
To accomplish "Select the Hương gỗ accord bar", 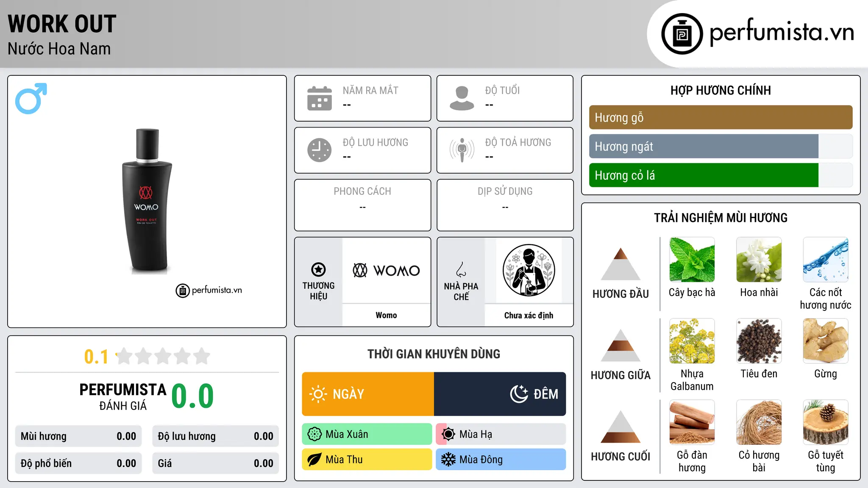I will [x=721, y=117].
